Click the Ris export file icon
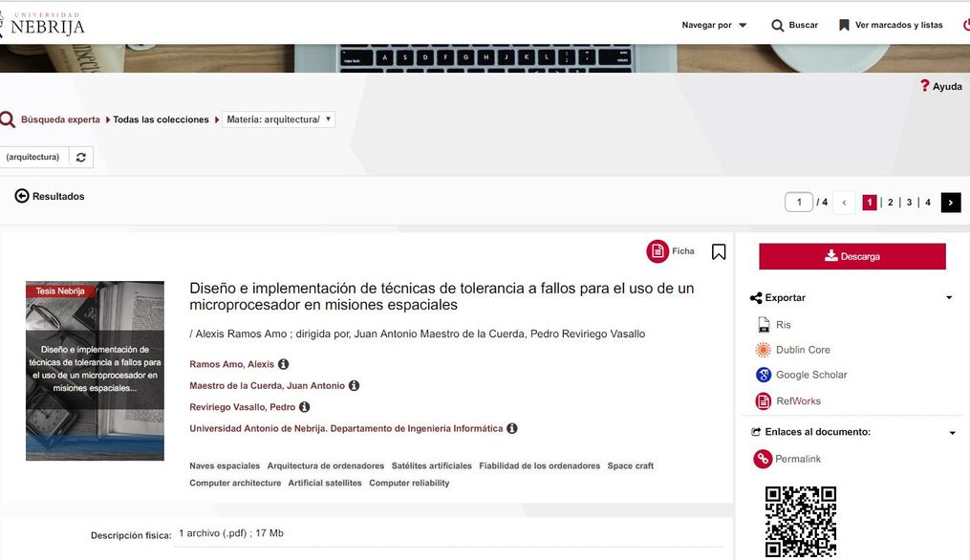This screenshot has height=560, width=970. 764,325
